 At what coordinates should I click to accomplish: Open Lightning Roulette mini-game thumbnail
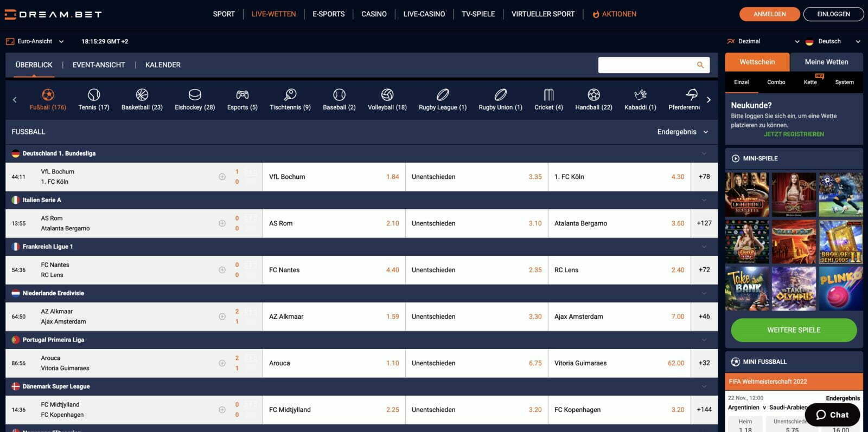747,195
